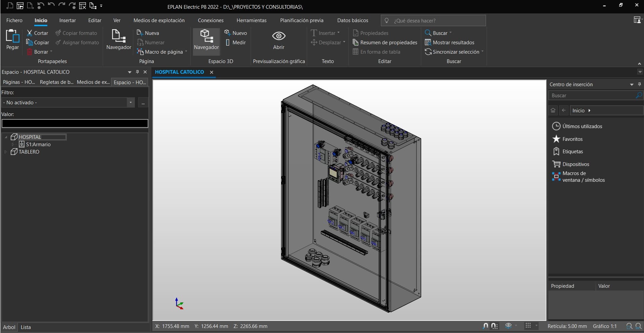The width and height of the screenshot is (644, 333).
Task: Open the Fichero menu
Action: click(14, 20)
